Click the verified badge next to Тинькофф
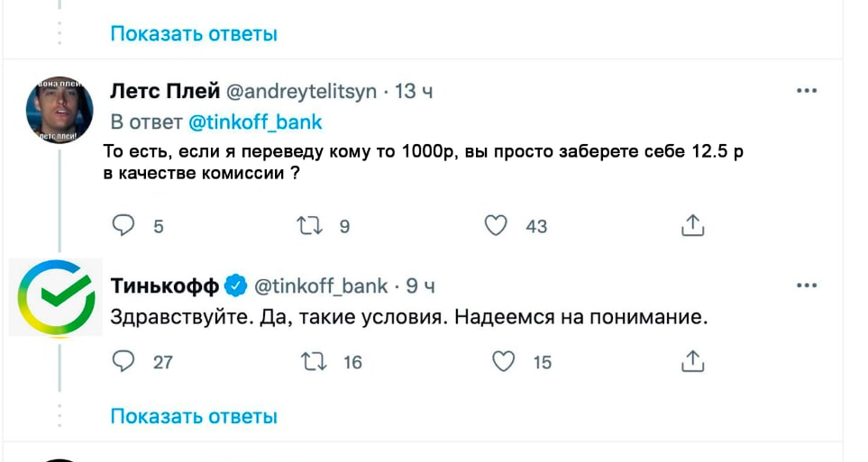This screenshot has width=868, height=462. [235, 286]
